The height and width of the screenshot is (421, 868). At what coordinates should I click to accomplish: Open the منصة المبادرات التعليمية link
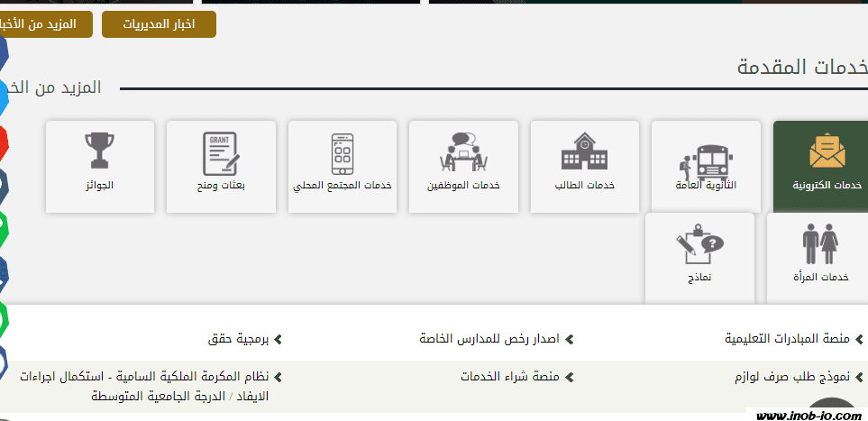[x=787, y=339]
